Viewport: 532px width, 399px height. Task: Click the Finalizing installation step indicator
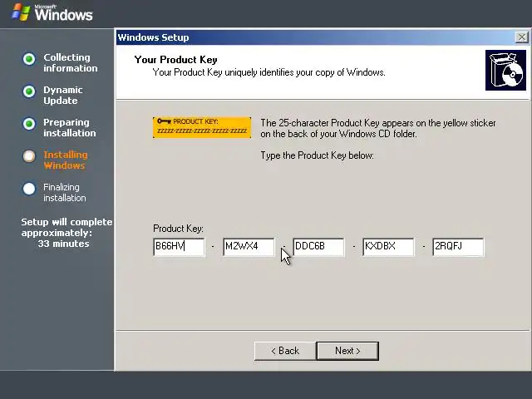coord(29,189)
